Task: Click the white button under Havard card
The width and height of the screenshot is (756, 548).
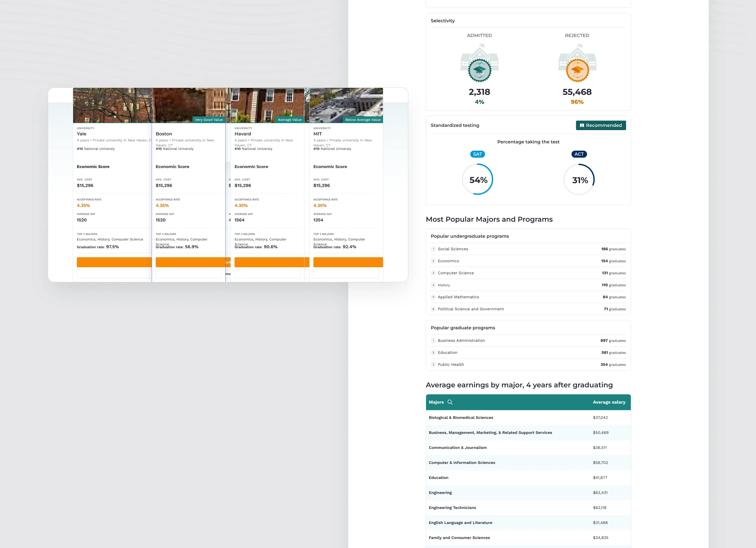Action: [x=267, y=274]
